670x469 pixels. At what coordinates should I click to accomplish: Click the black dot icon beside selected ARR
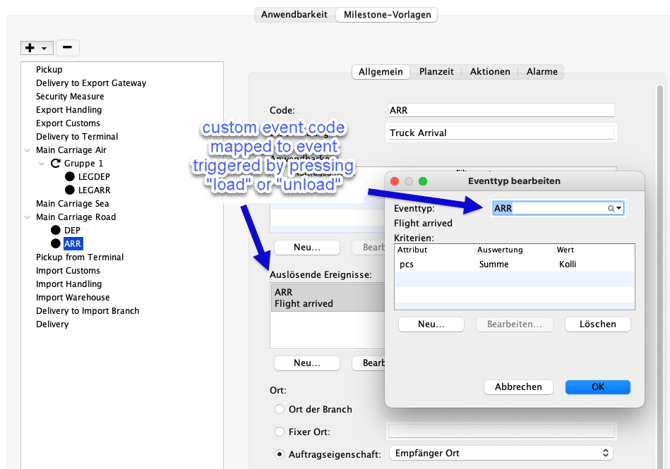pos(56,243)
